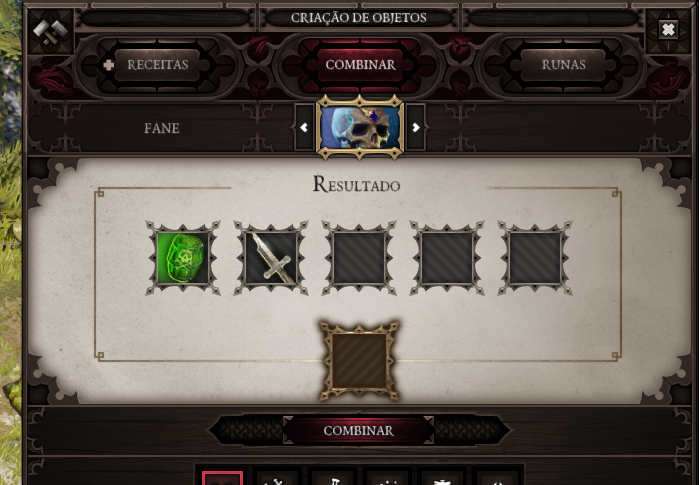Select the fifth inventory filter icon
This screenshot has height=485, width=699.
[442, 478]
